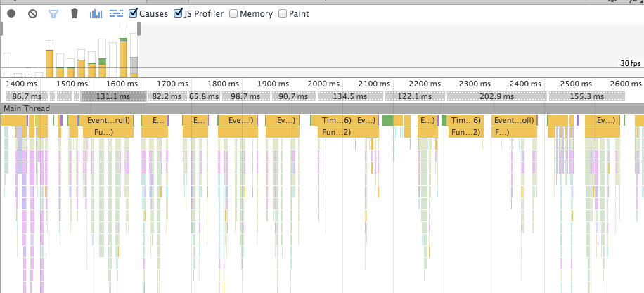
Task: Select the 82.2 ms frame bar
Action: pos(167,96)
